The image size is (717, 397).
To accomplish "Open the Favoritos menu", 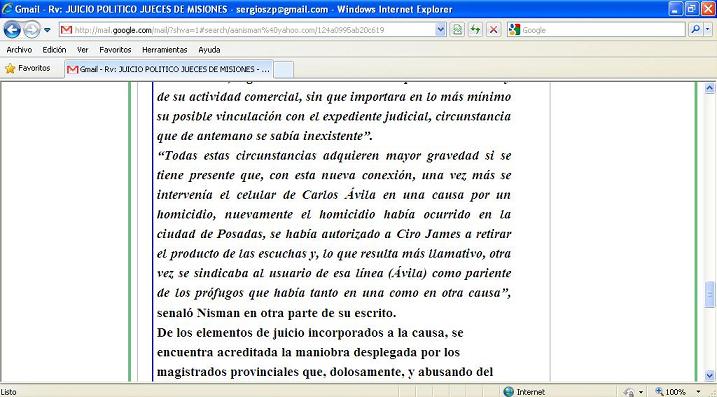I will pos(115,49).
